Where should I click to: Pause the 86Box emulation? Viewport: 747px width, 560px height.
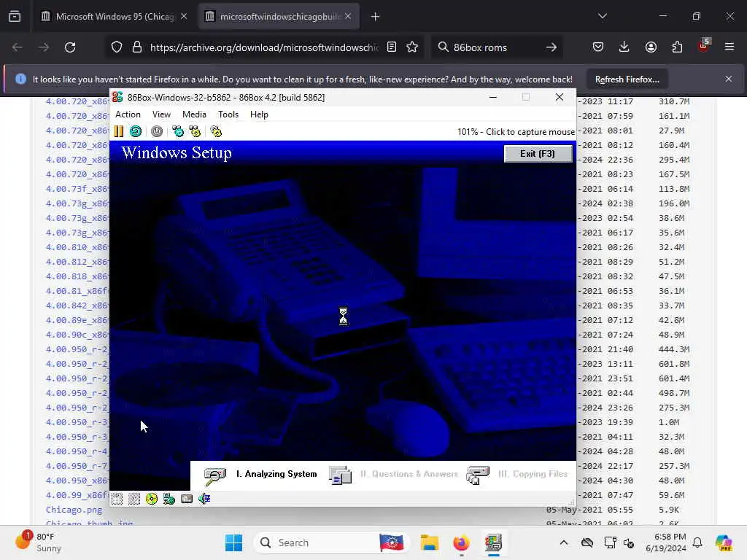pyautogui.click(x=119, y=131)
